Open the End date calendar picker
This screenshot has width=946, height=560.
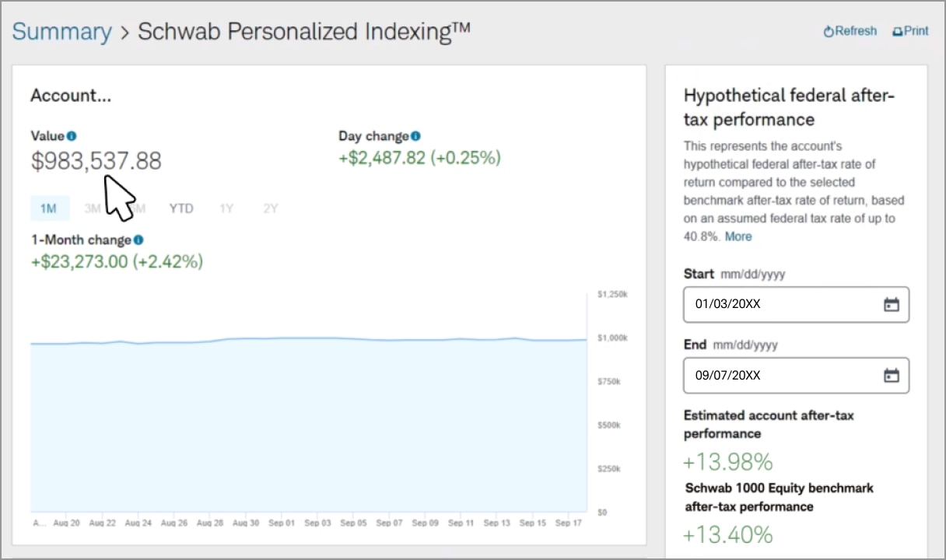(892, 376)
